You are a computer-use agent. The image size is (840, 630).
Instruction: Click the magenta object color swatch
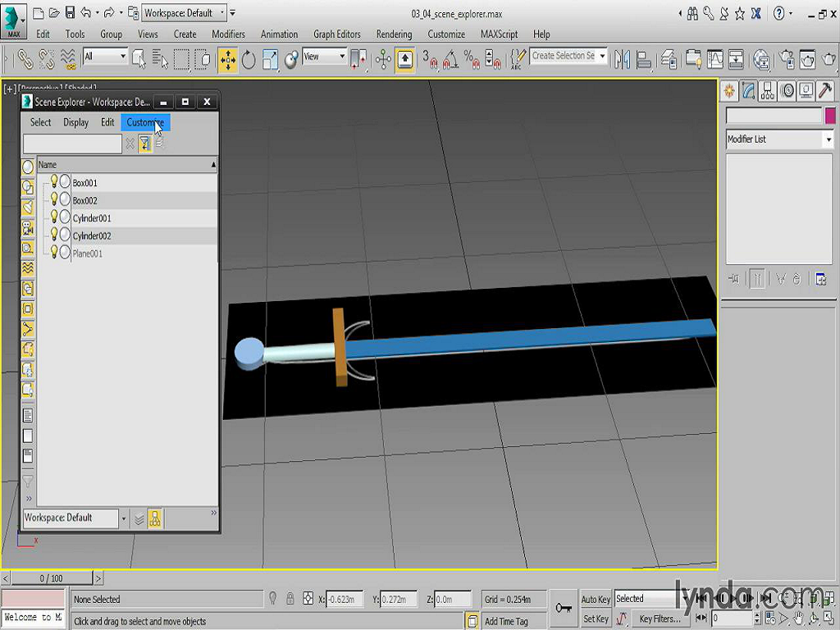(830, 116)
